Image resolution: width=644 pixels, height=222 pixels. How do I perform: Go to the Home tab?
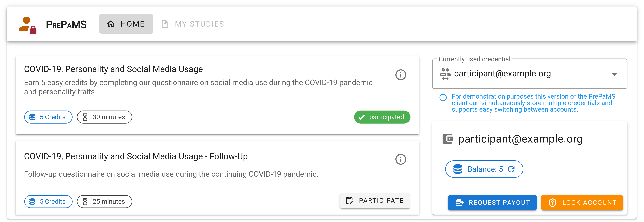point(126,24)
